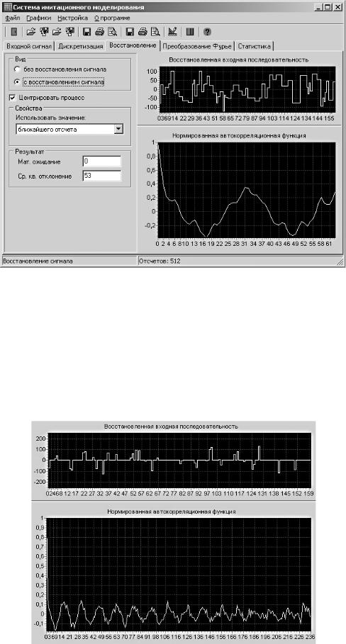
Task: Click the window resize grip in status bar
Action: (x=340, y=261)
